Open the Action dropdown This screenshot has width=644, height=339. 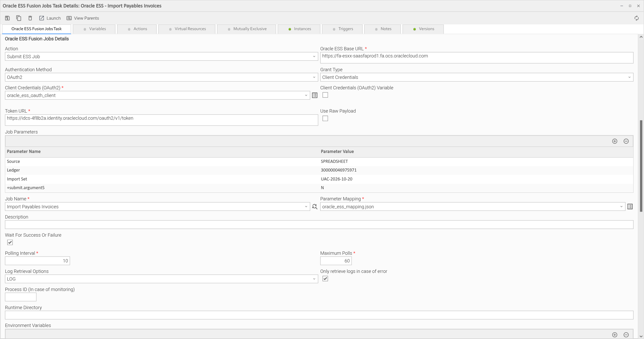(161, 56)
